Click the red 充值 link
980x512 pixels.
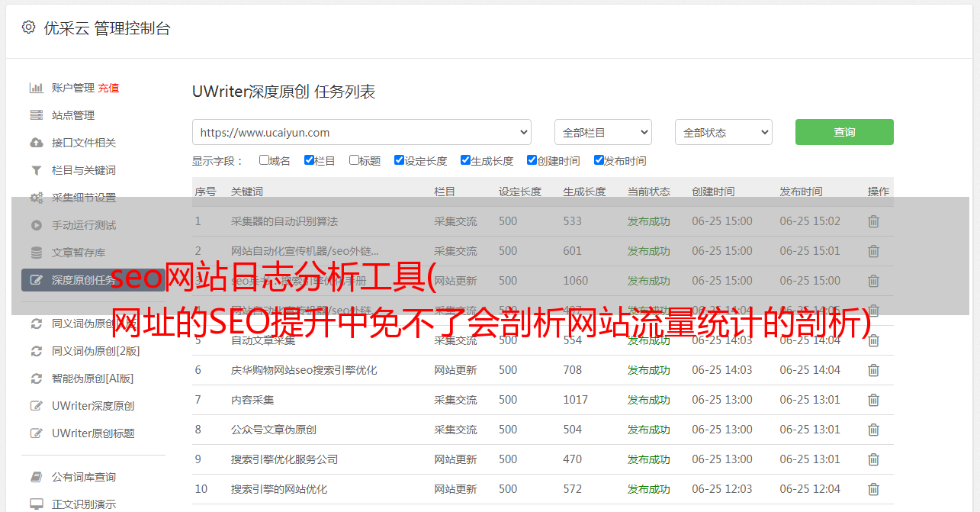(108, 88)
